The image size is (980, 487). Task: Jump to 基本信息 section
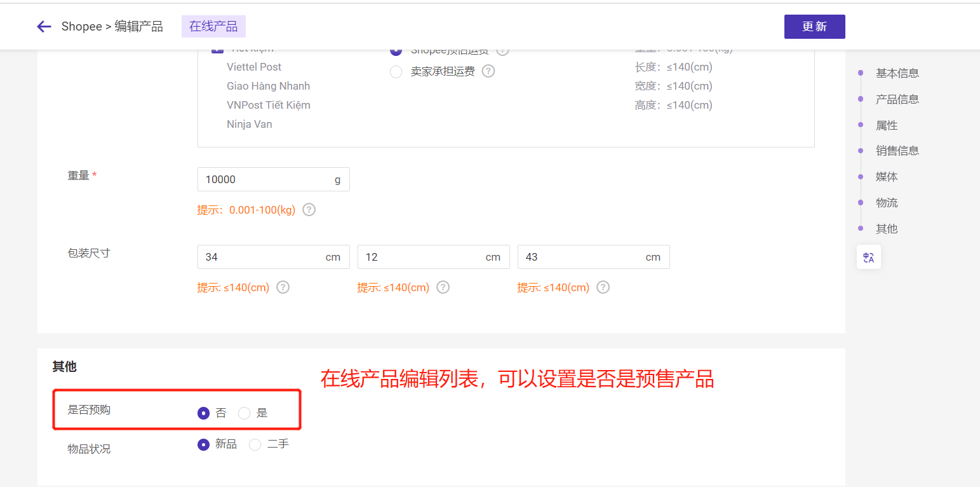click(x=897, y=73)
